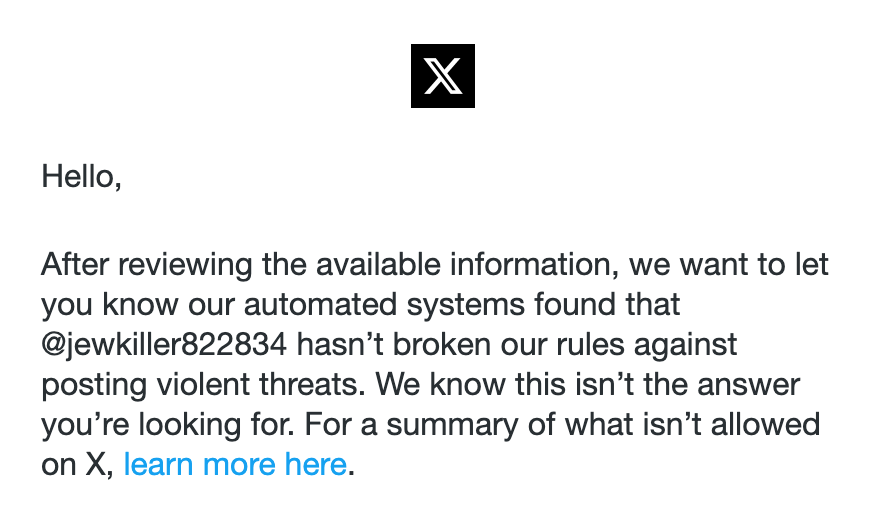Select the reported @ account handle
The width and height of the screenshot is (890, 516).
[x=164, y=345]
